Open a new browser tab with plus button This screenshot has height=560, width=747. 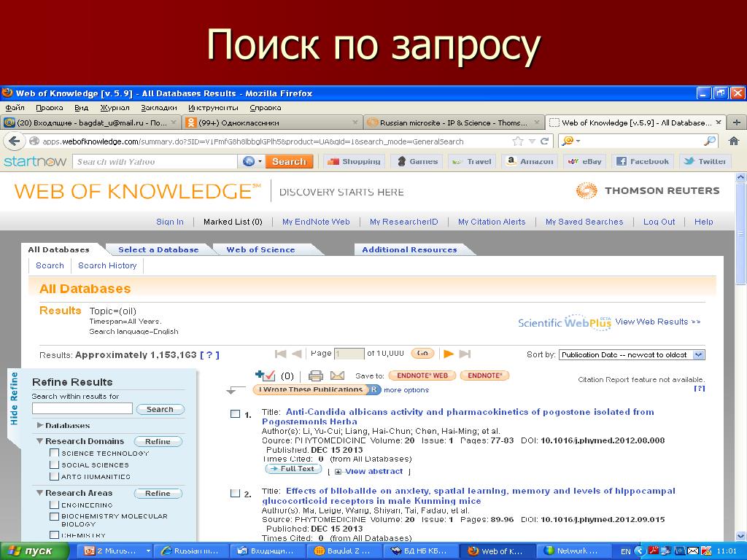point(737,122)
